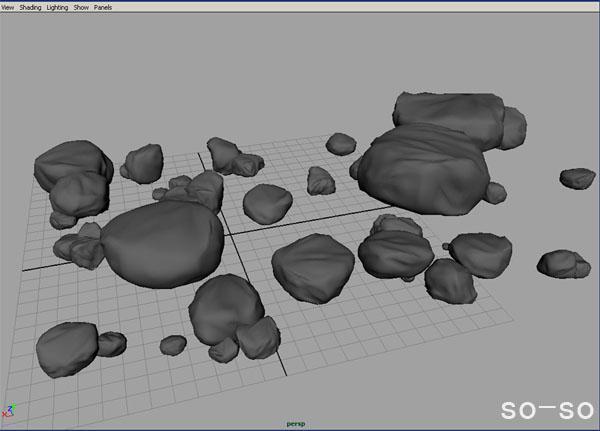Click the title bar strip above the menus
The height and width of the screenshot is (431, 600).
click(300, 1)
